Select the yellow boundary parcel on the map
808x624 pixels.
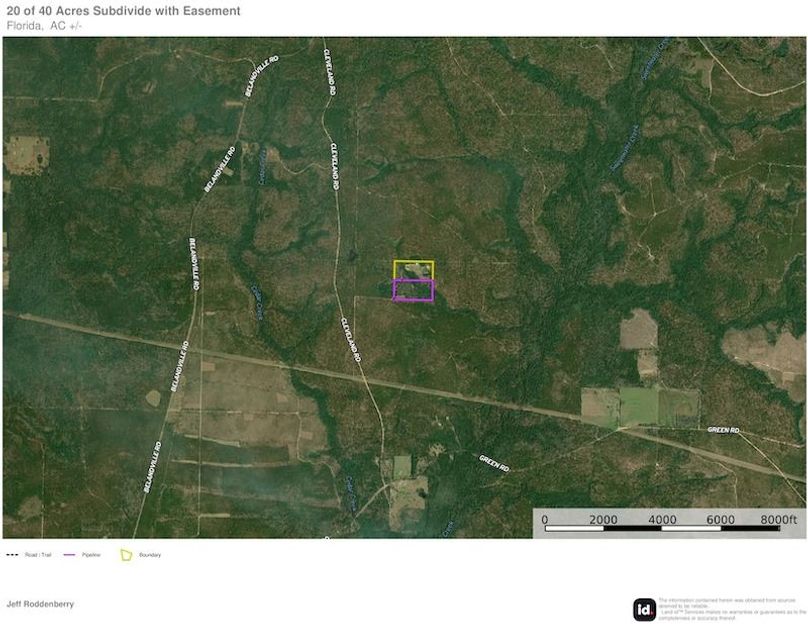click(x=413, y=270)
